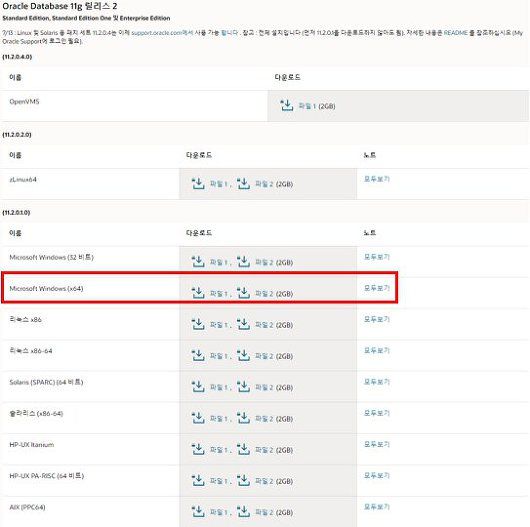Open 모두보기 for 솔라리스 (x86-64)
The image size is (530, 527).
tap(377, 413)
